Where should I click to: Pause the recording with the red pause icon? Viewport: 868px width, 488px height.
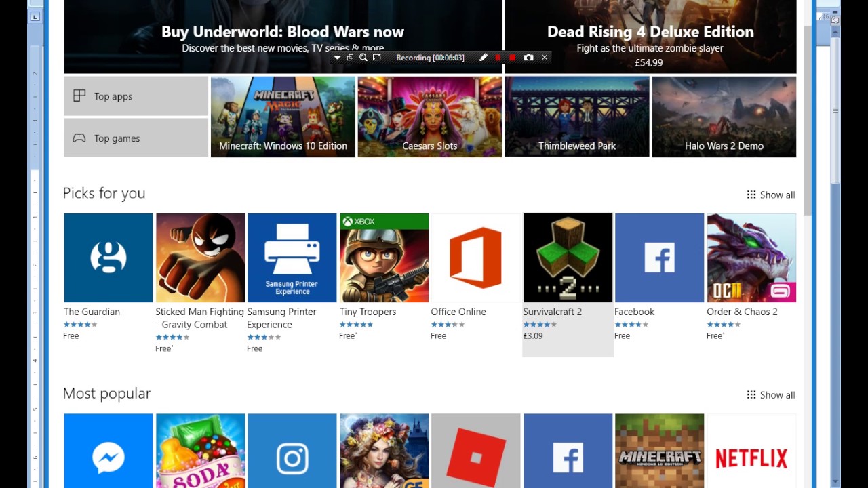click(498, 58)
